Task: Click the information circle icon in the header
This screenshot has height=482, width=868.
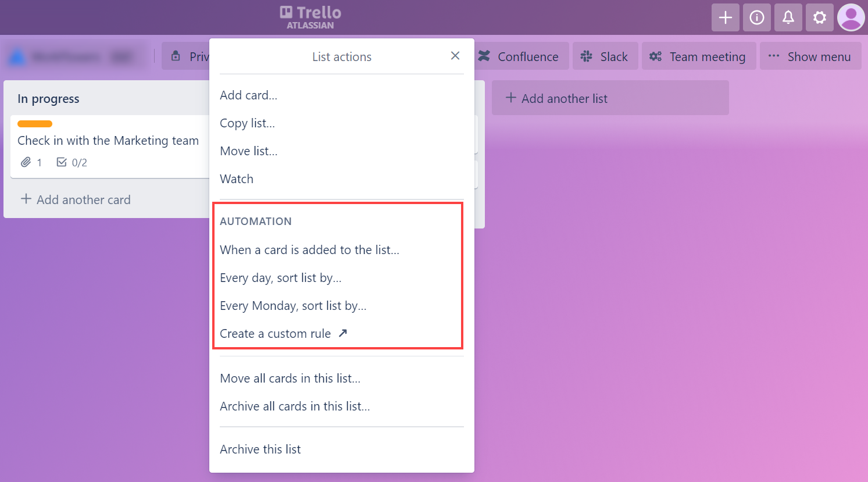Action: point(756,17)
